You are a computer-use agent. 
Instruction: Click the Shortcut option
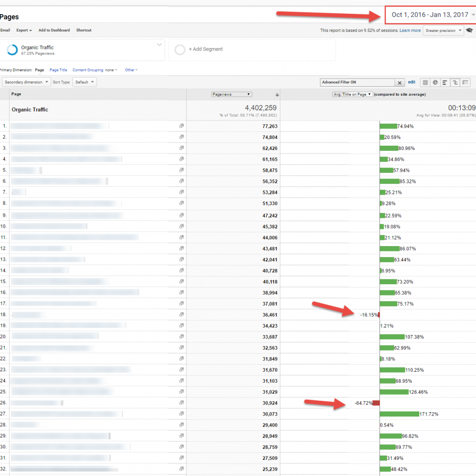point(84,30)
